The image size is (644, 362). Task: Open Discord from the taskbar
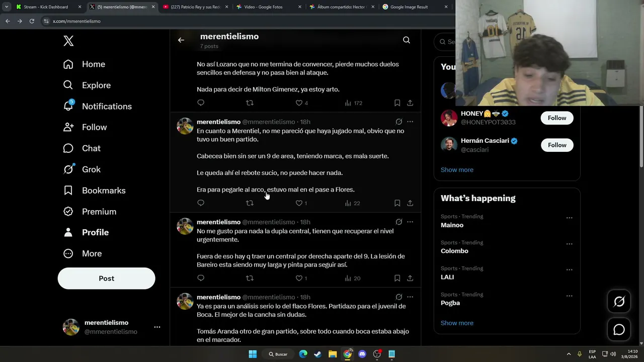pyautogui.click(x=362, y=354)
